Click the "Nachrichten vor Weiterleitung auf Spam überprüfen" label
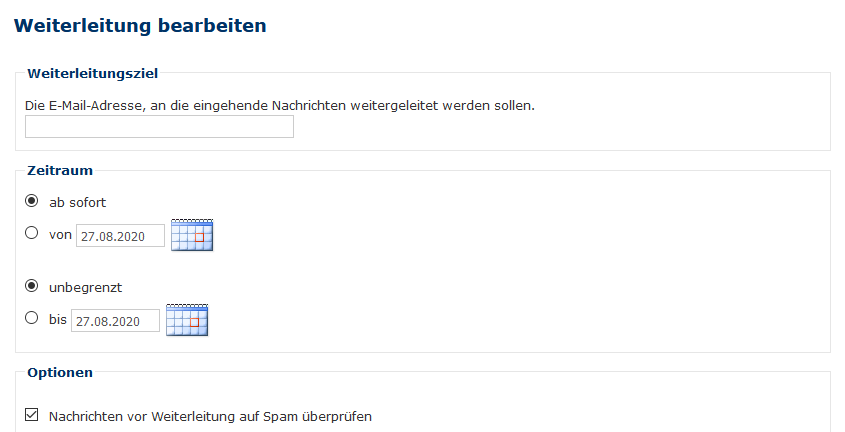845x432 pixels. 210,416
